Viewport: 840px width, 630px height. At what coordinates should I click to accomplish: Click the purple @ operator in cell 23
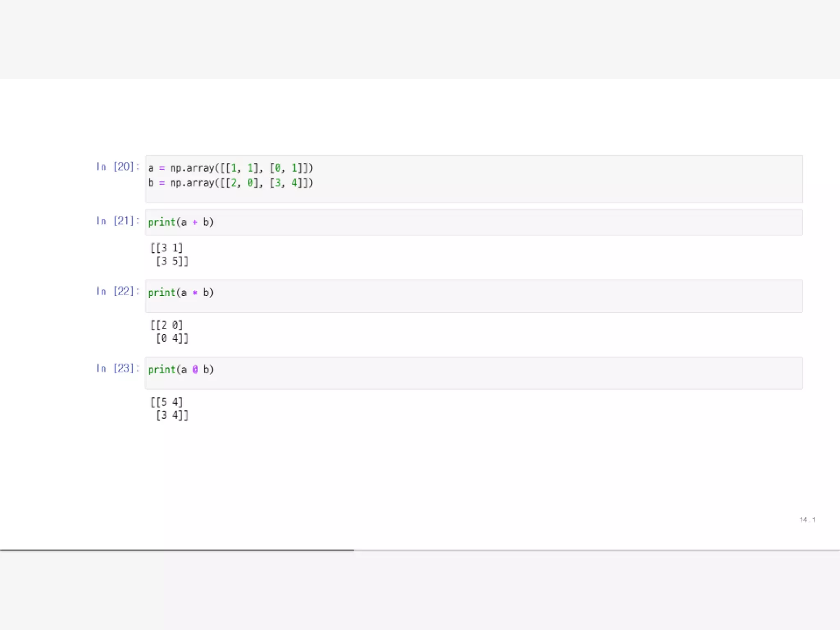(195, 370)
